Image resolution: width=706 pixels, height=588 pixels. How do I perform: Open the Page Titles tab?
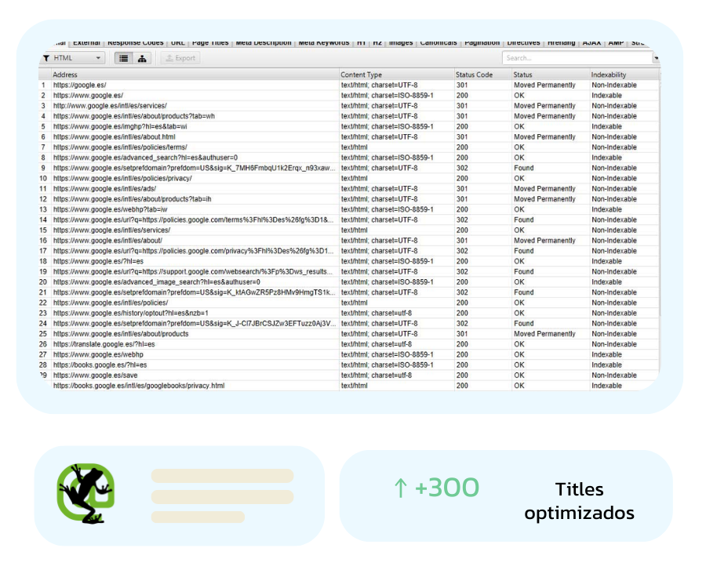[210, 43]
